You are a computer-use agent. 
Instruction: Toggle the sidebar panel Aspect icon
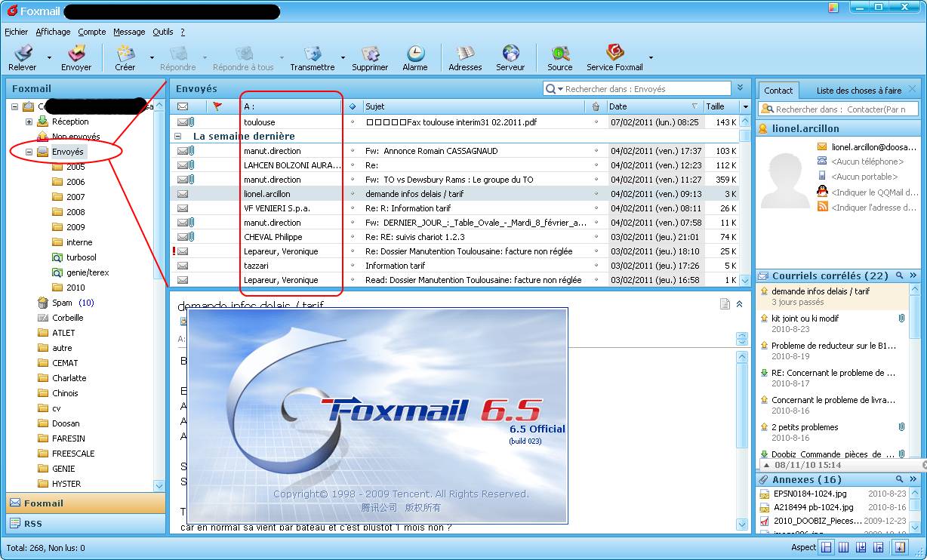900,547
